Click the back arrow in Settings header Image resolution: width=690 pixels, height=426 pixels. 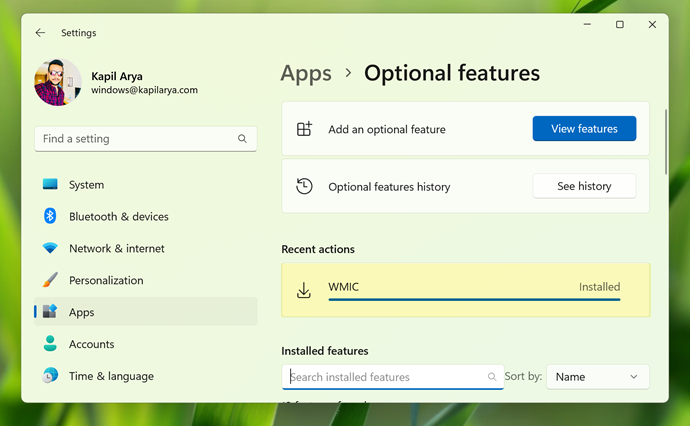point(40,33)
